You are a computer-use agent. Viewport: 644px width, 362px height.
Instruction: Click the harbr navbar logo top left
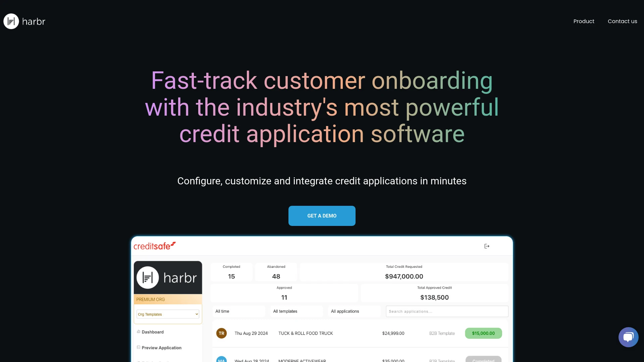tap(24, 21)
